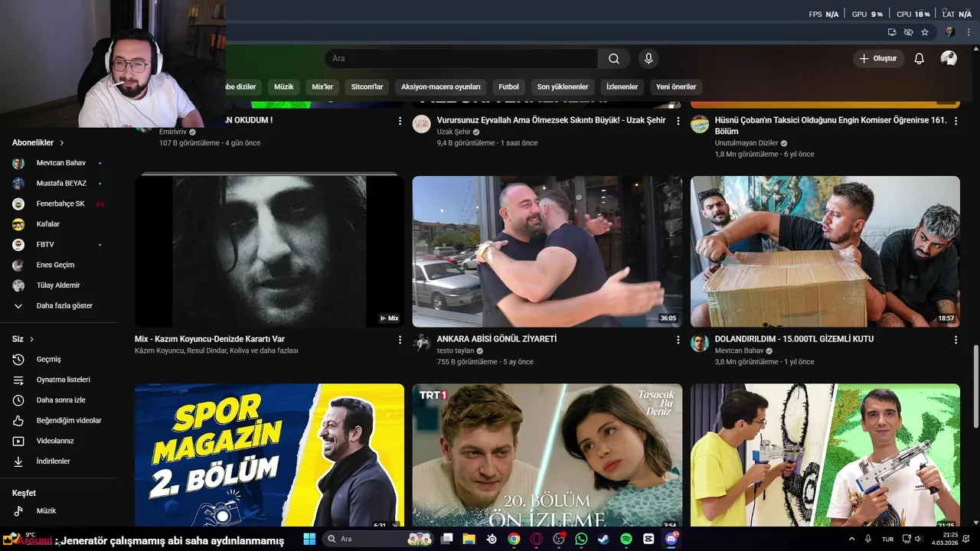Open Spotify from taskbar
The image size is (980, 551).
point(626,539)
